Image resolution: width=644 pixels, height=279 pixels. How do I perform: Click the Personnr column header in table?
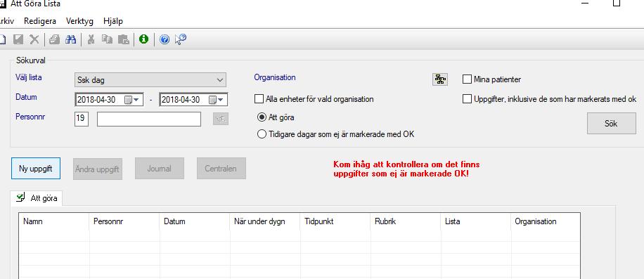click(124, 221)
